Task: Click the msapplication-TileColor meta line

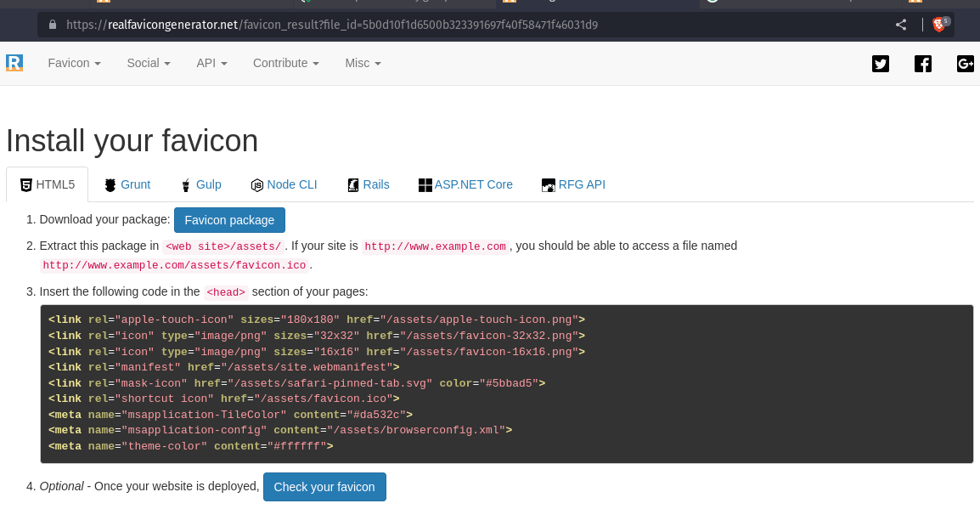Action: click(231, 415)
